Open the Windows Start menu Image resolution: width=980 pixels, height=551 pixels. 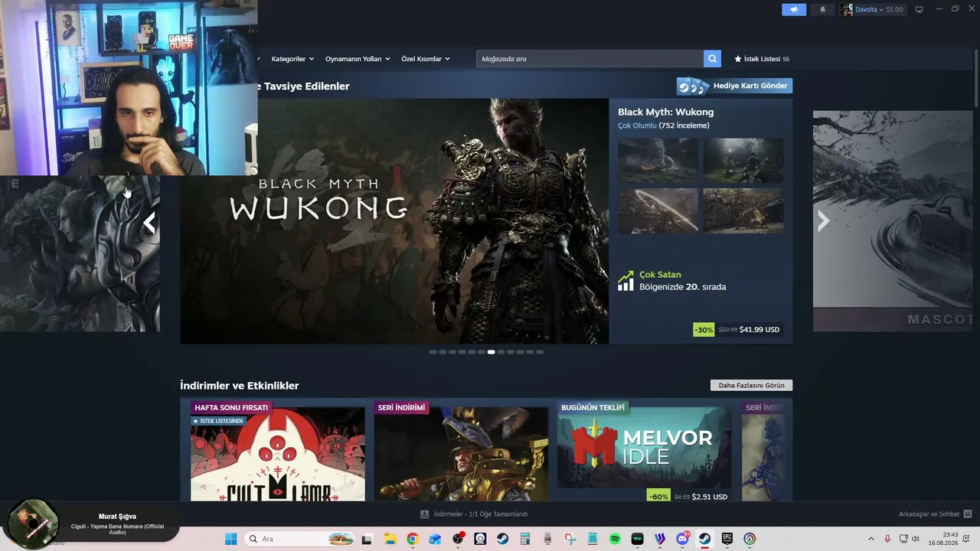[230, 539]
